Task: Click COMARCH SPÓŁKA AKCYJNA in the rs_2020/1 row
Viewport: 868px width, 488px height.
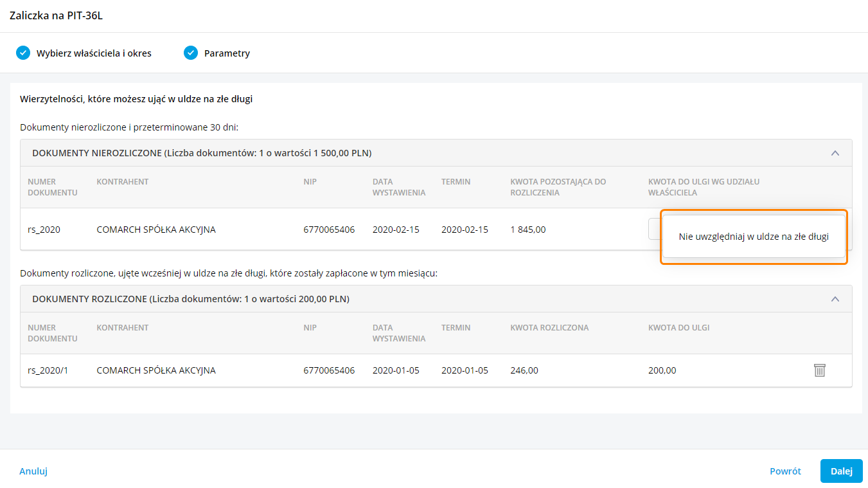Action: (156, 370)
